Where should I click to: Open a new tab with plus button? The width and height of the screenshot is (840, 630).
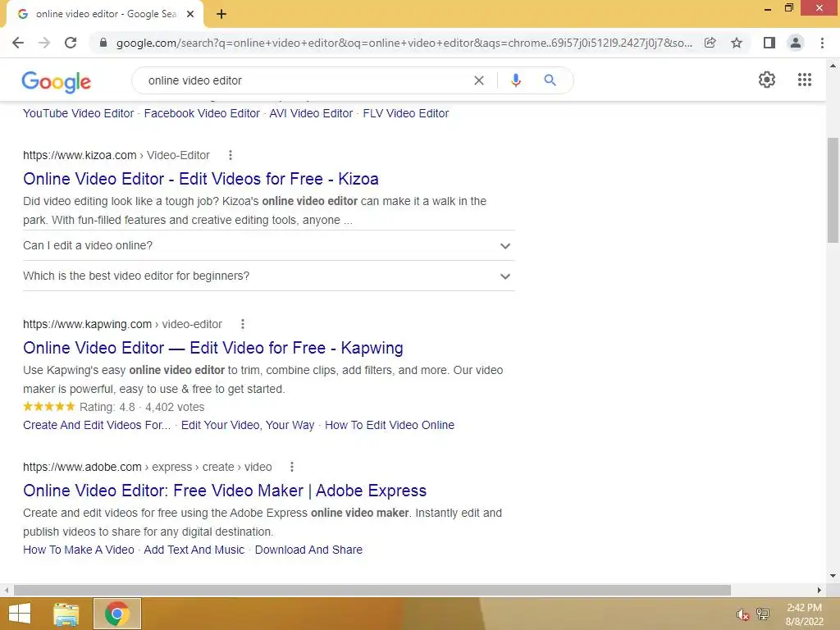221,15
